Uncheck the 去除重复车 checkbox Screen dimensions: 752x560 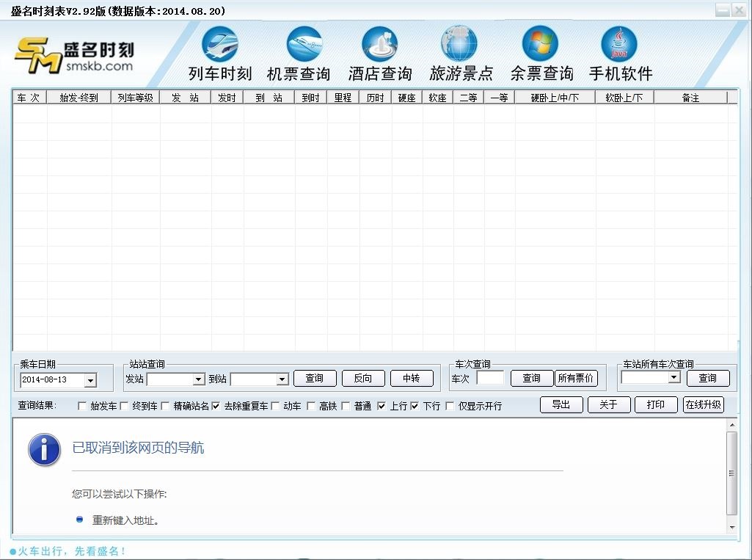tap(216, 406)
